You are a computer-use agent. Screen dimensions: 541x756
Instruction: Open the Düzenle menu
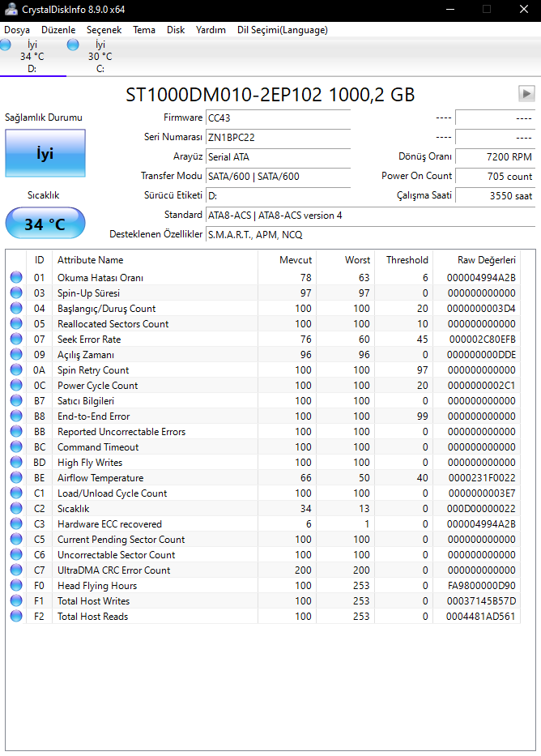click(58, 30)
